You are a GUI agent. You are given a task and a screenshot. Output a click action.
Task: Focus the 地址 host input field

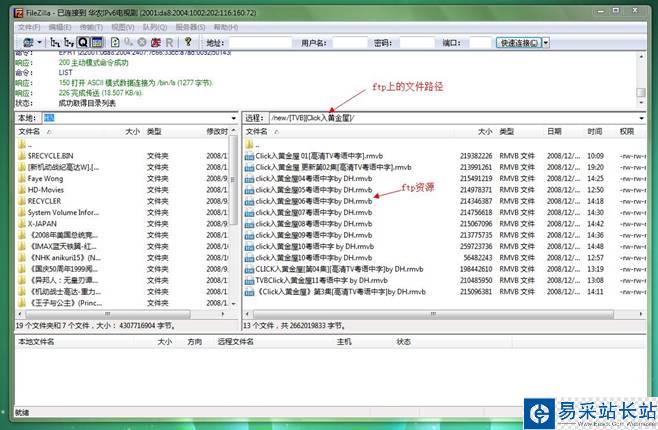pos(260,43)
